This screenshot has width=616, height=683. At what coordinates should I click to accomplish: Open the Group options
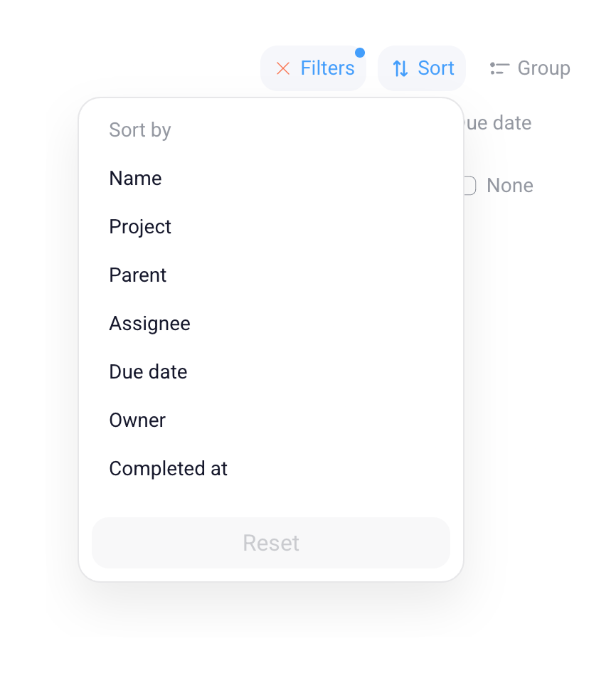(x=530, y=68)
